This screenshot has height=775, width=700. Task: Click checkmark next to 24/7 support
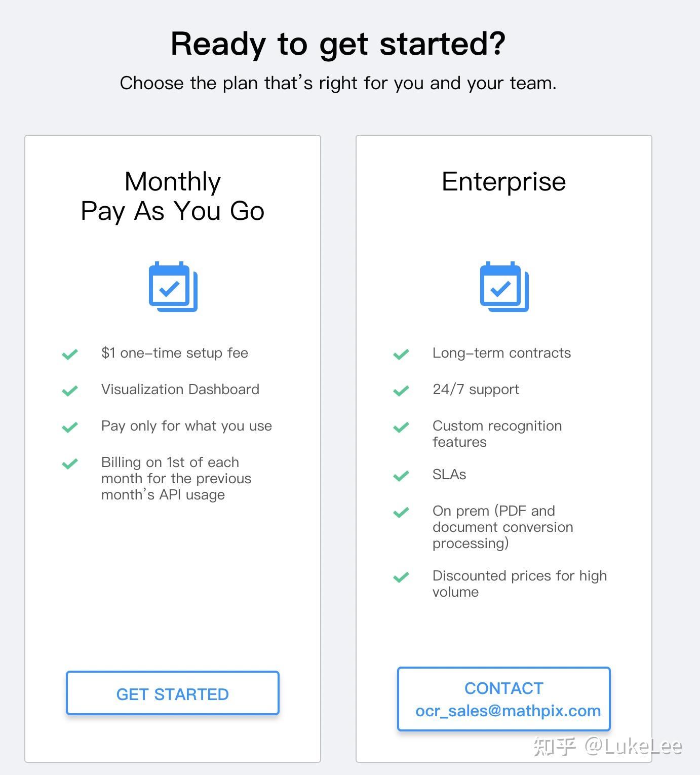pyautogui.click(x=401, y=391)
